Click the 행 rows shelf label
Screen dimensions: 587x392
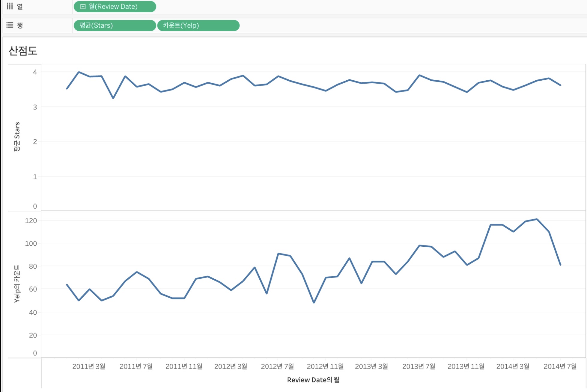pyautogui.click(x=20, y=25)
